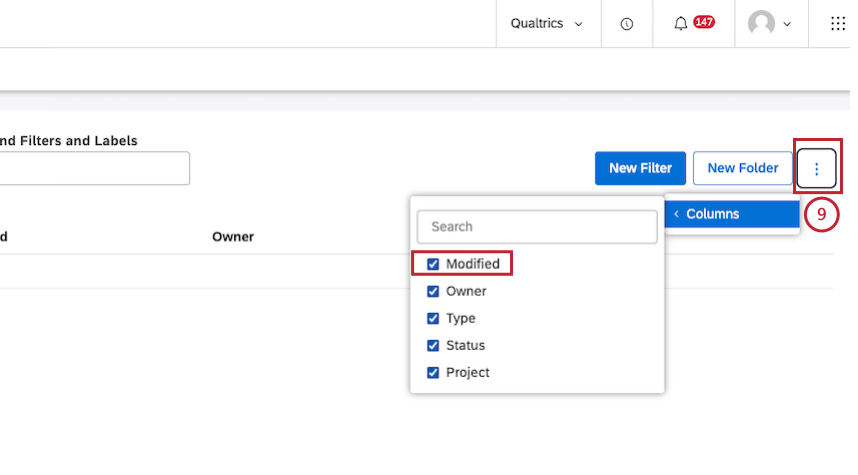858x475 pixels.
Task: Click the user avatar icon
Action: pos(762,24)
